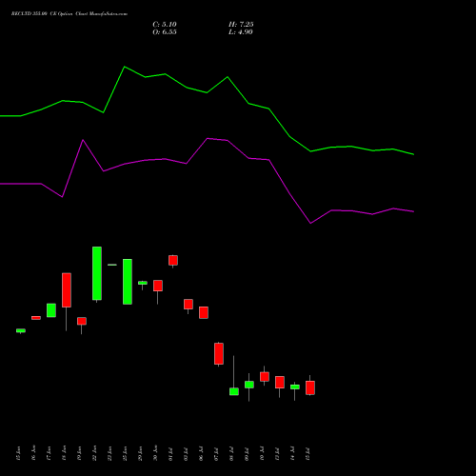Click the tallest green candlestick on the chart
The height and width of the screenshot is (476, 476).
coord(97,273)
